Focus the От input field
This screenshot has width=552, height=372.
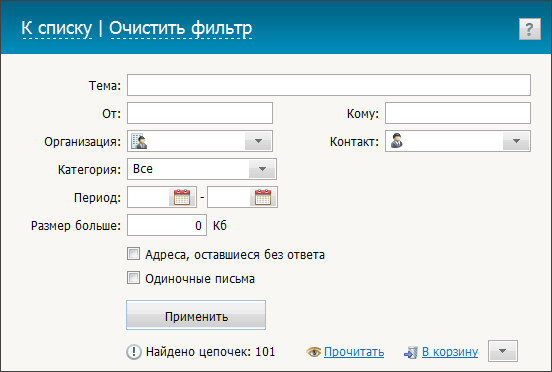(x=200, y=113)
